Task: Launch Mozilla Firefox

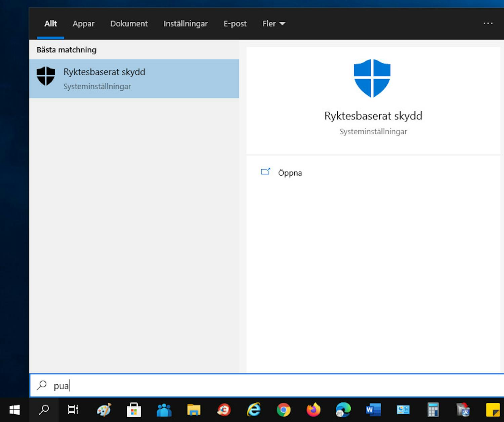Action: coord(314,410)
